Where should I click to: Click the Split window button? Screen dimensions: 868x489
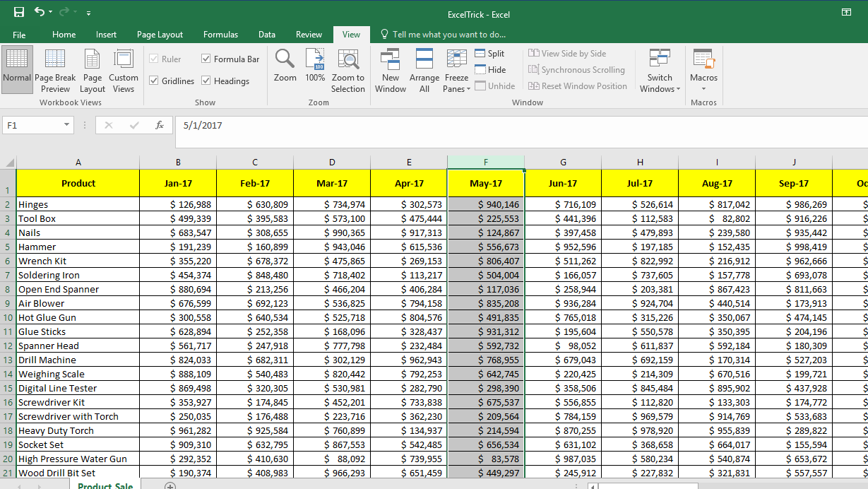490,54
